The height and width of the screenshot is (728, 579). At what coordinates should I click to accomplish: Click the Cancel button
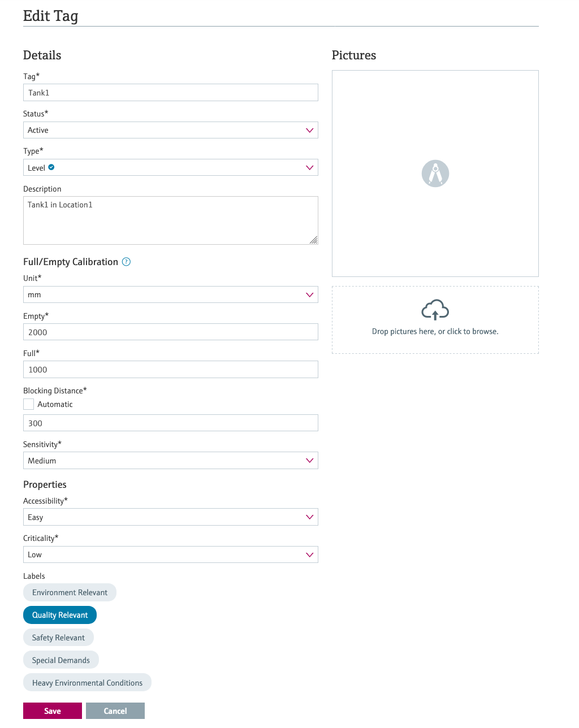115,711
